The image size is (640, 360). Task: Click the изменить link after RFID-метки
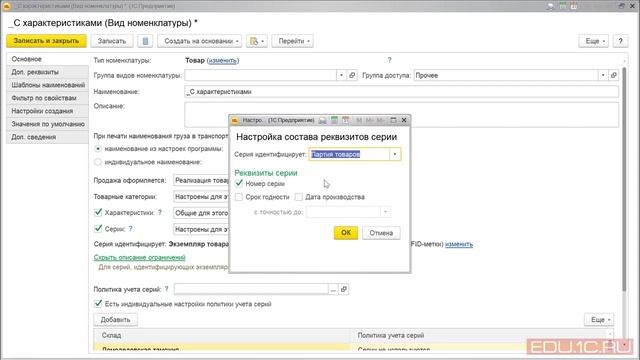[x=459, y=244]
